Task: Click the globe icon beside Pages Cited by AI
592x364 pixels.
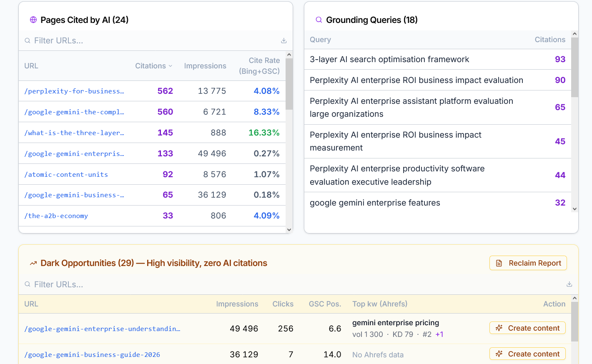Action: coord(33,20)
